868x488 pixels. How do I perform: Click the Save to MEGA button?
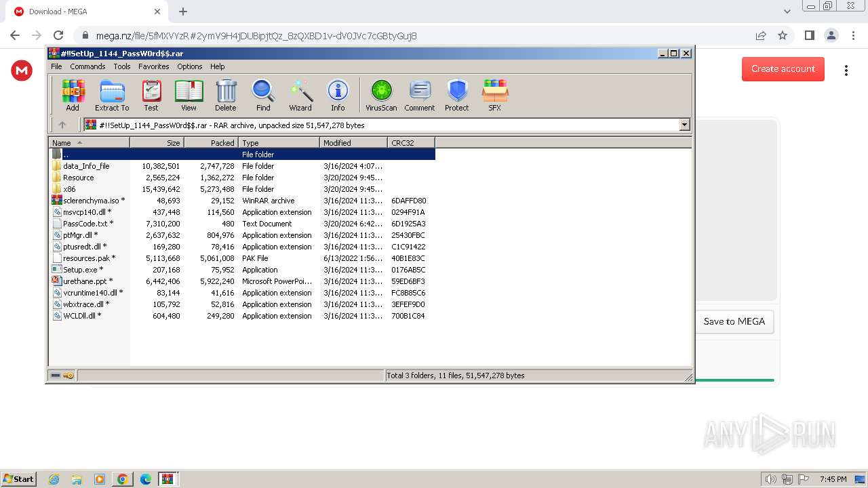[734, 321]
